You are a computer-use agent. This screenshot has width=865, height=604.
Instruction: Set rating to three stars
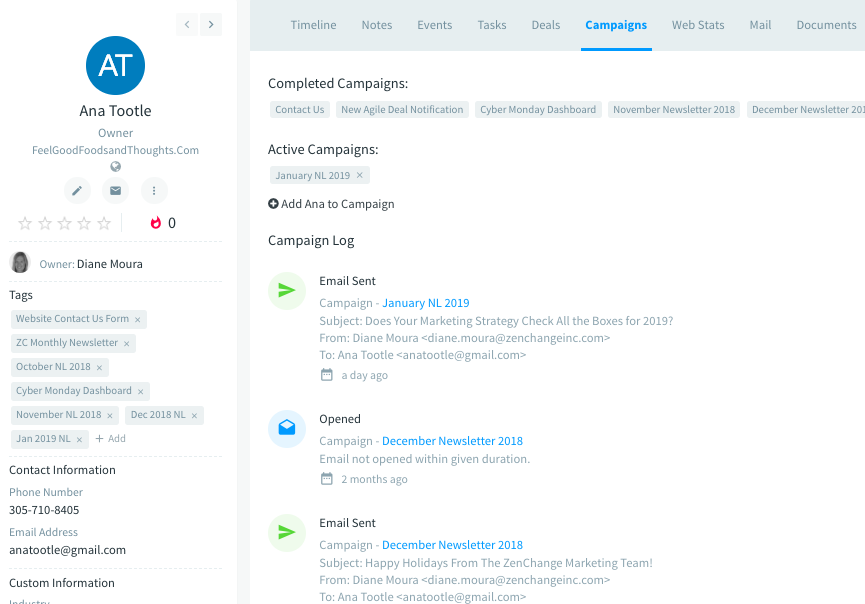(65, 223)
